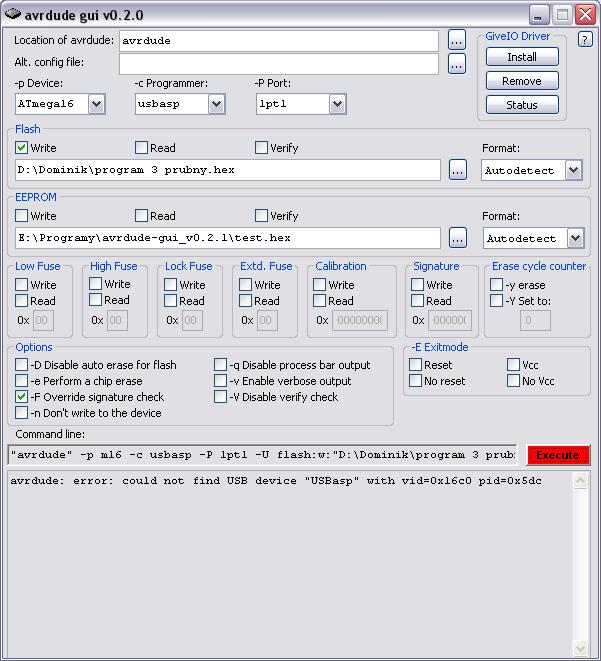Check Extd. Fuse Read
The width and height of the screenshot is (601, 661).
(245, 301)
